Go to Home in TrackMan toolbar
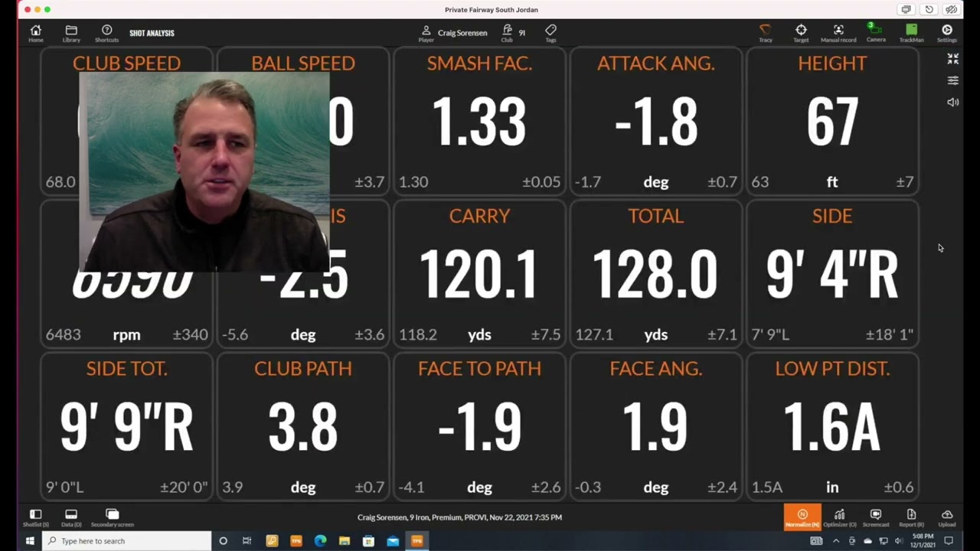Screen dimensions: 980x551 (35, 33)
